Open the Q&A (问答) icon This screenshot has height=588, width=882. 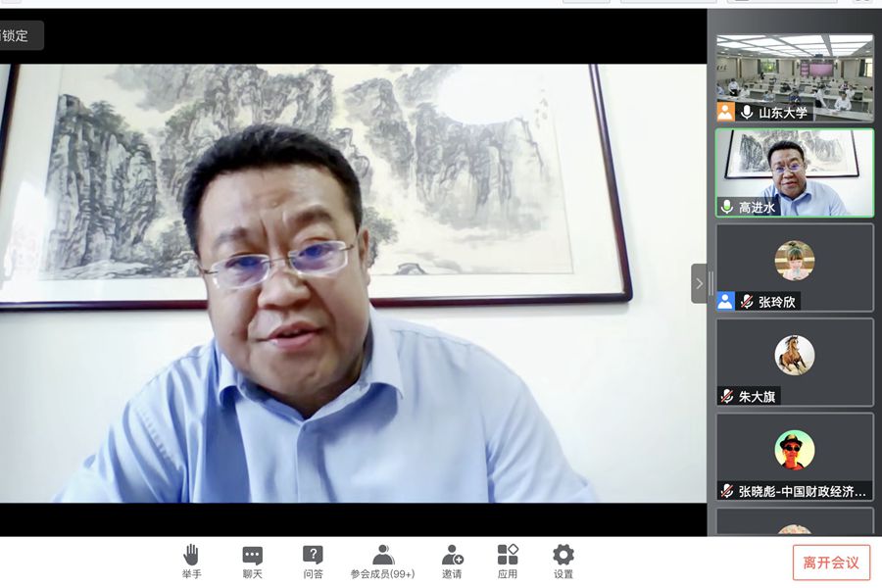[x=313, y=556]
